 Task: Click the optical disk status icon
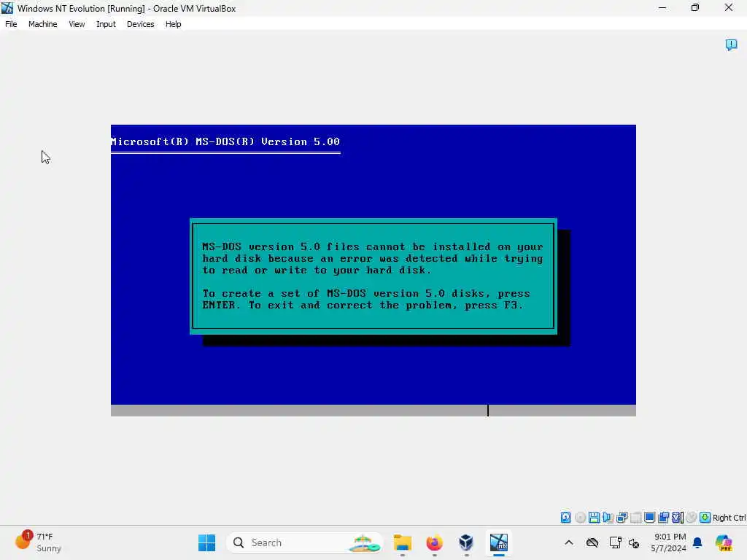[580, 518]
